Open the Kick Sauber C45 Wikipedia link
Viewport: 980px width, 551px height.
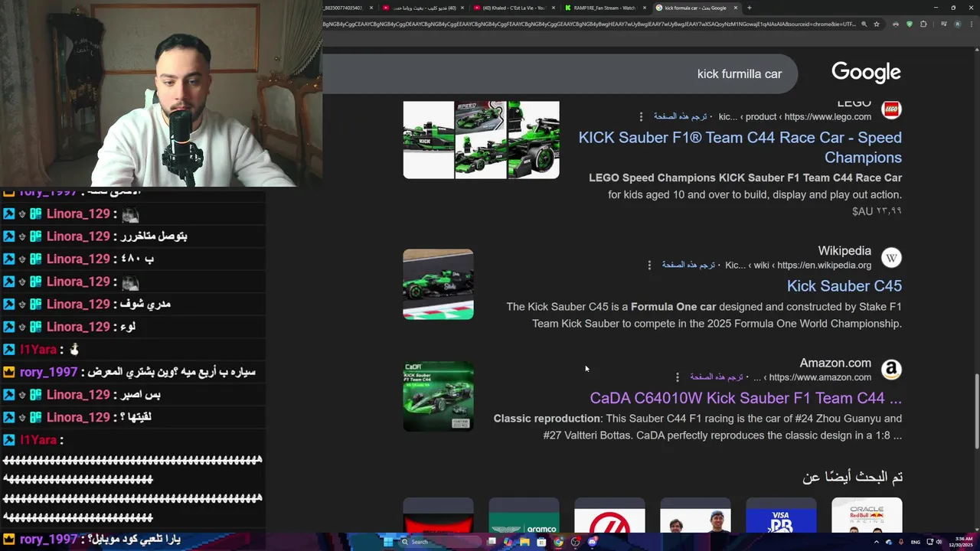[x=844, y=285]
